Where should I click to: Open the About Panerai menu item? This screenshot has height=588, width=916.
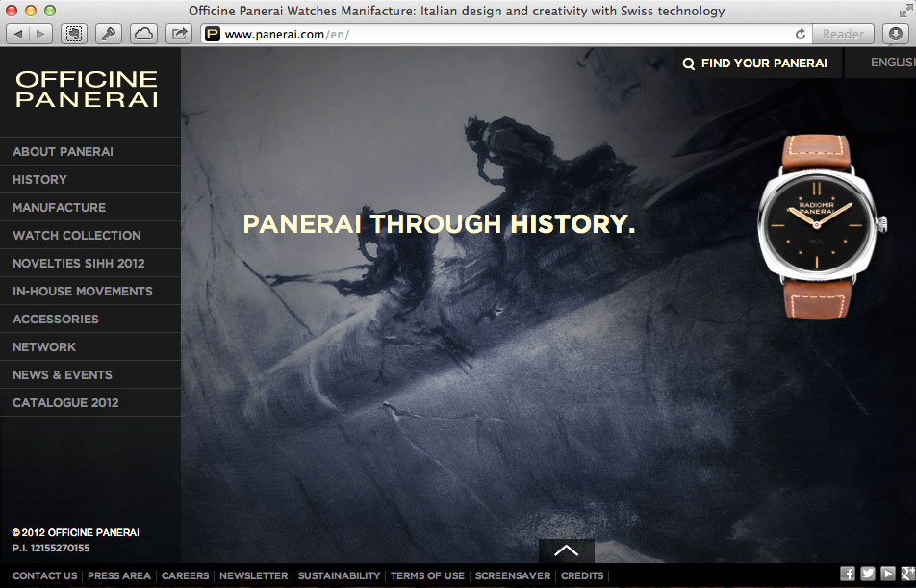pos(90,151)
